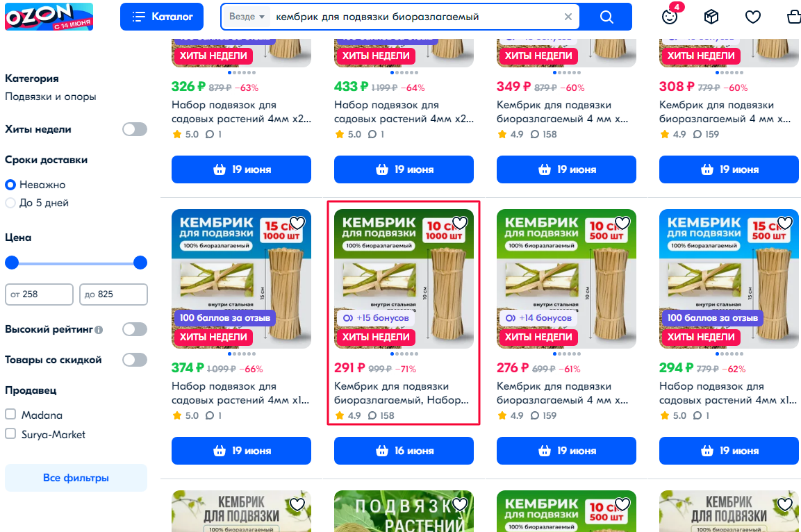The height and width of the screenshot is (532, 801).
Task: Focus the minimum price field от 258
Action: click(40, 294)
